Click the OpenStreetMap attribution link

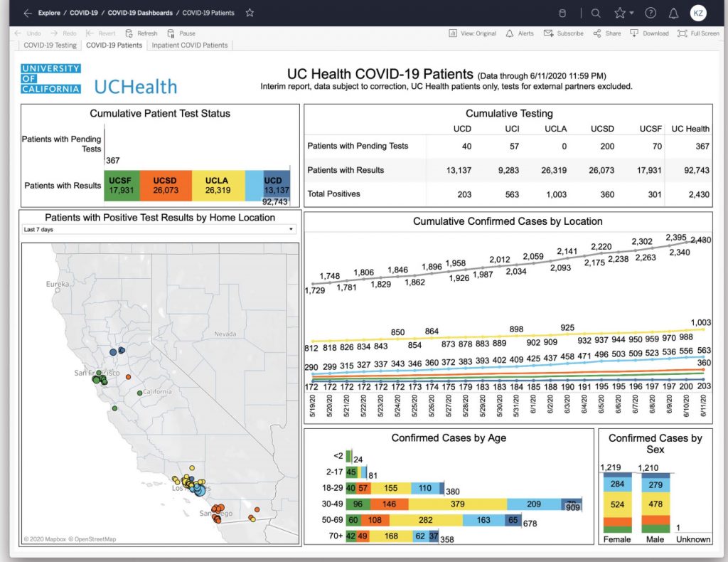point(92,539)
